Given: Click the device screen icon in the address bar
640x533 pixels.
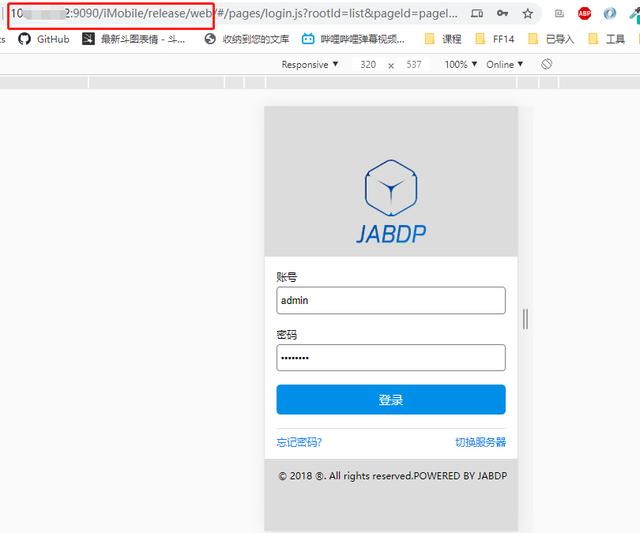Looking at the screenshot, I should (x=477, y=13).
